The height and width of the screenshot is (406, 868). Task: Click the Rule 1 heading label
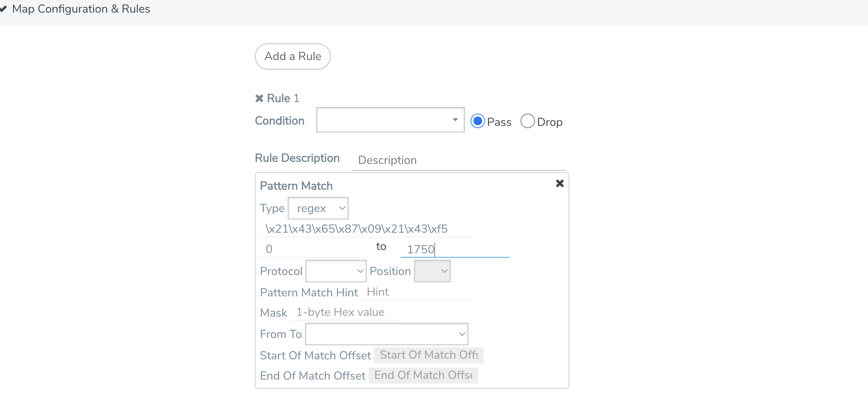coord(283,98)
